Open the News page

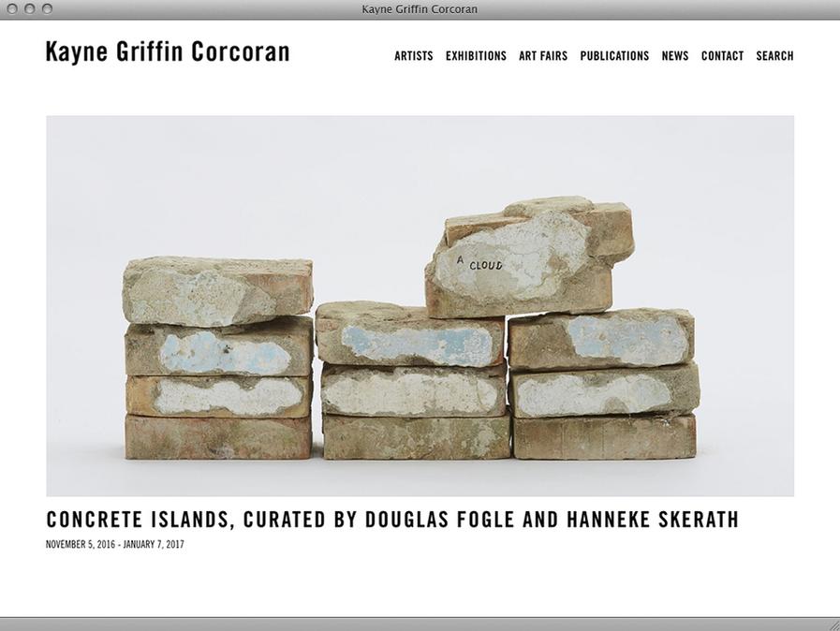[x=675, y=56]
